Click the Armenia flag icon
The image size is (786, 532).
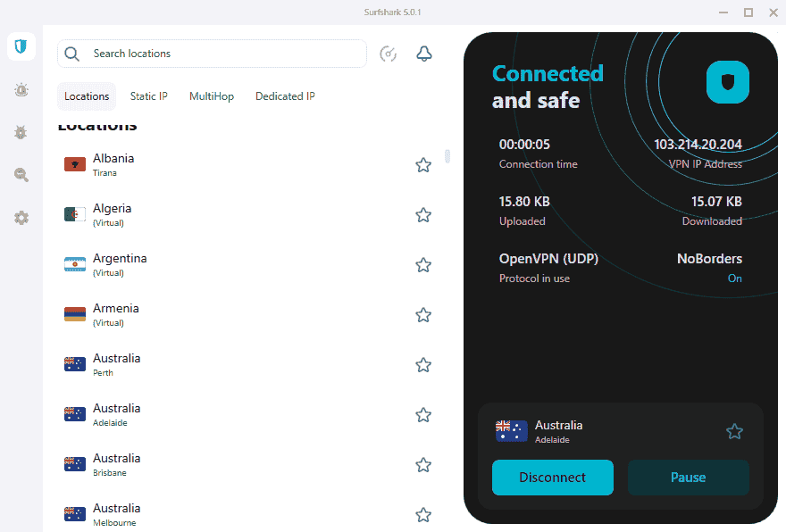coord(75,314)
